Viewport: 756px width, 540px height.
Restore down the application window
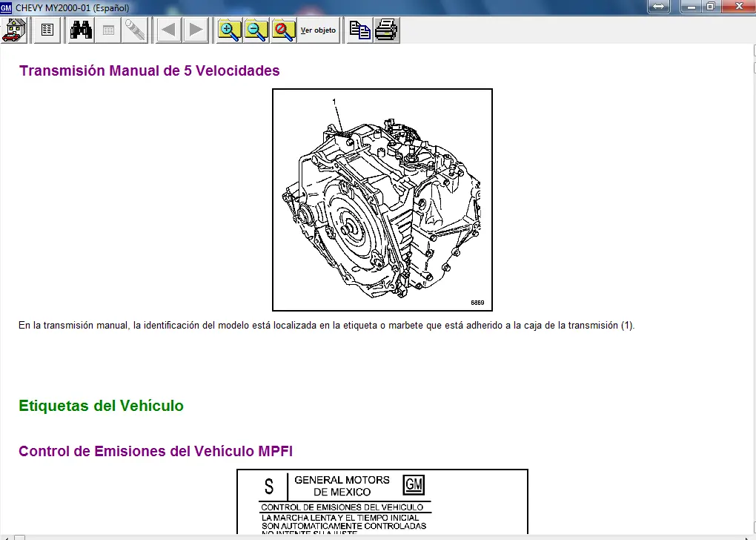point(712,6)
